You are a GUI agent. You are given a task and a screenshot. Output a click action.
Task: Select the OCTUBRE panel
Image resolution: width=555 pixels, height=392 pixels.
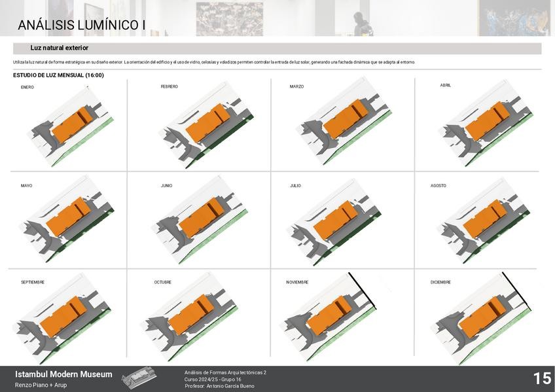pyautogui.click(x=196, y=314)
